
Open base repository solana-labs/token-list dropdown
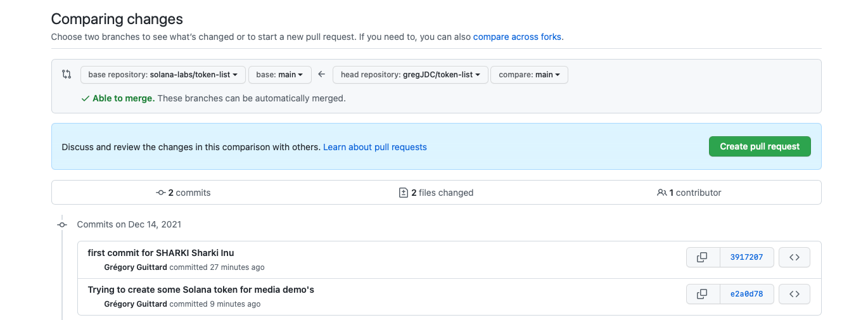[x=162, y=75]
